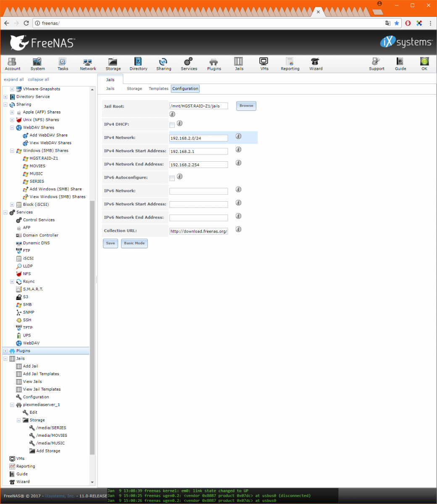Screen dimensions: 437x504
Task: Expand the Plugins tree node
Action: pyautogui.click(x=5, y=351)
